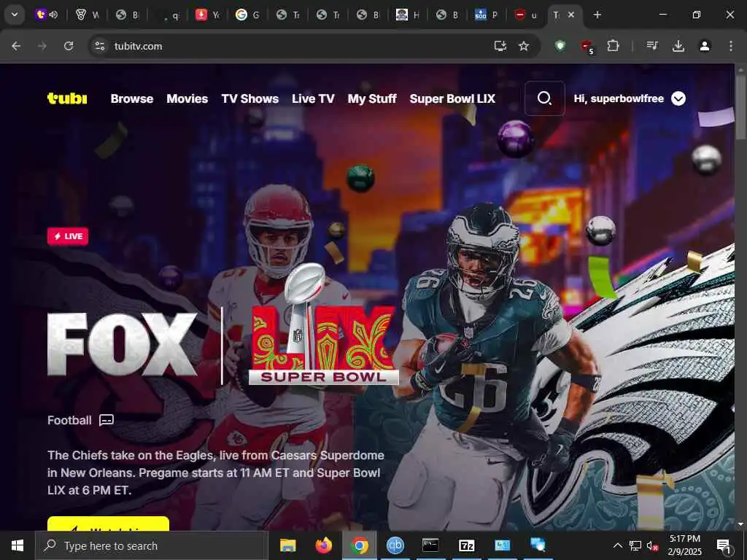Open File Explorer from taskbar

pyautogui.click(x=287, y=545)
